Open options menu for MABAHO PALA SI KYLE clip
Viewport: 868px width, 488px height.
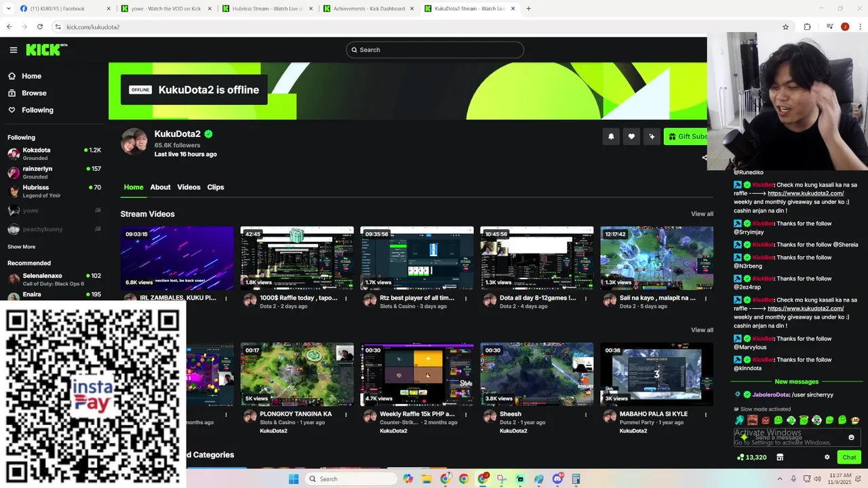706,414
